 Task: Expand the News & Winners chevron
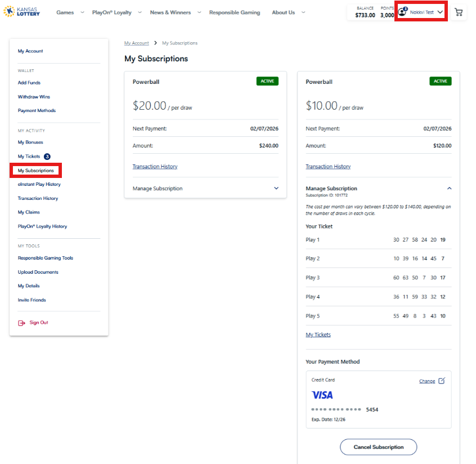coord(199,12)
